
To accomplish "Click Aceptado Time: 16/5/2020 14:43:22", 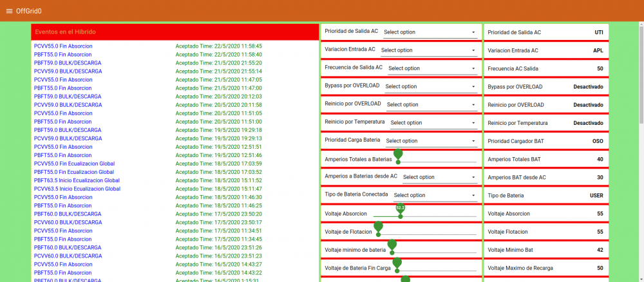I will [218, 272].
